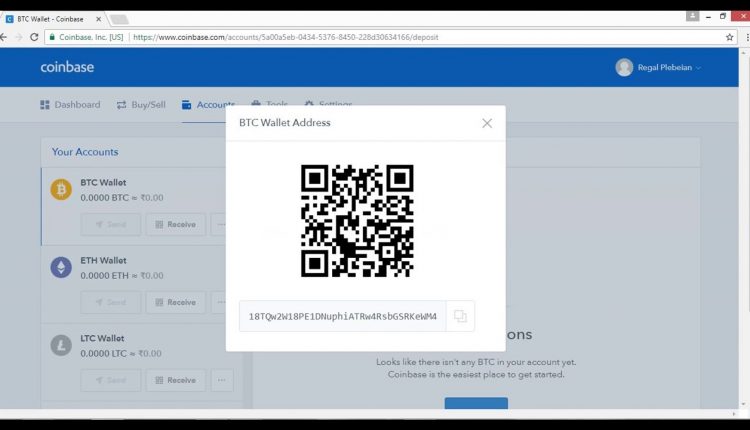This screenshot has height=430, width=750.
Task: Click the Accounts wallet icon
Action: pos(187,105)
